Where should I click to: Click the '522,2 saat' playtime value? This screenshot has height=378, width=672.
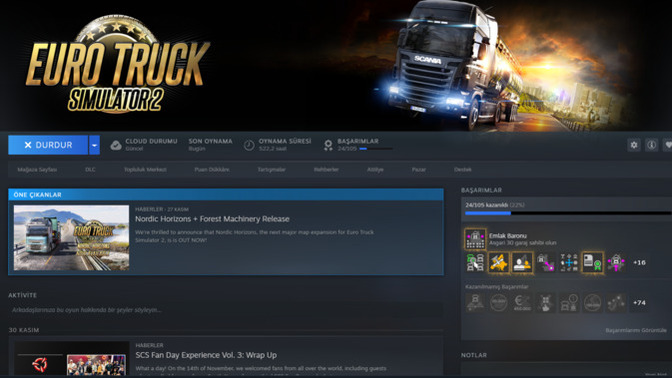[273, 149]
